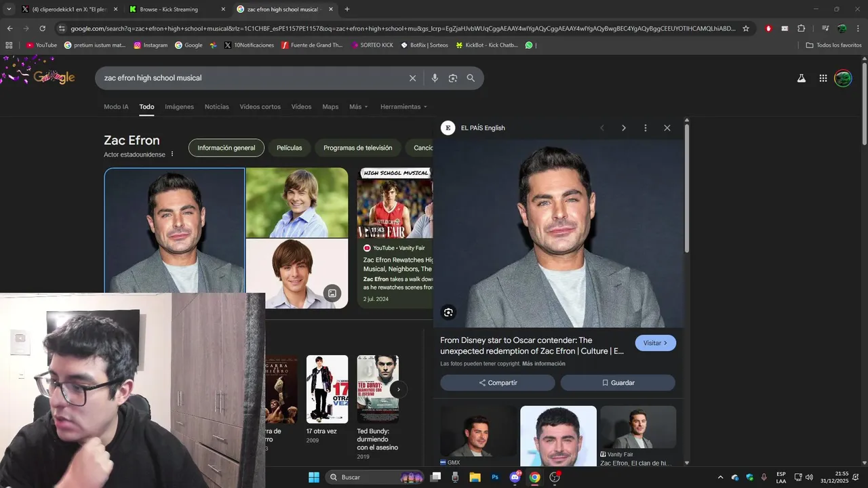
Task: Click the magnifier search submit icon
Action: [x=471, y=78]
